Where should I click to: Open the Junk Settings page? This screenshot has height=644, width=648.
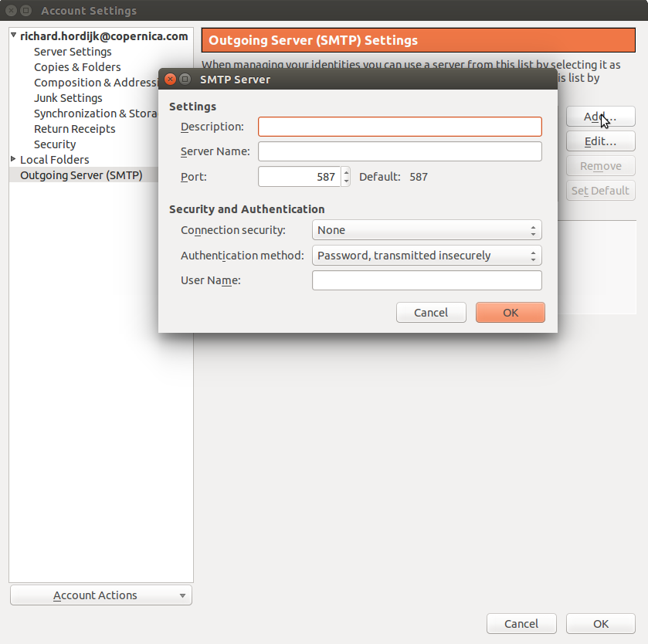tap(68, 97)
